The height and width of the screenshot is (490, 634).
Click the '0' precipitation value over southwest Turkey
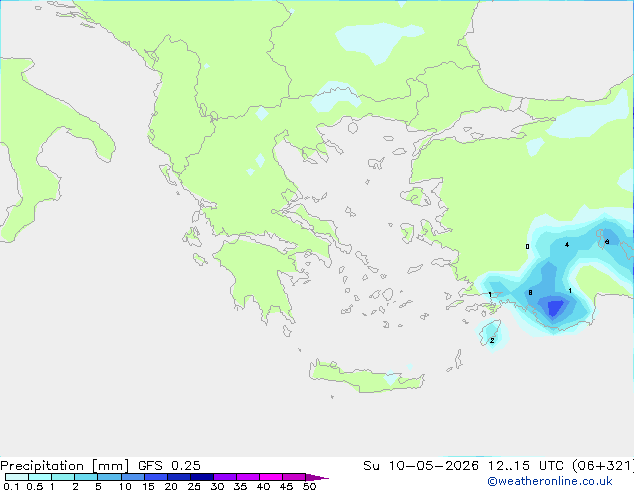[x=527, y=247]
